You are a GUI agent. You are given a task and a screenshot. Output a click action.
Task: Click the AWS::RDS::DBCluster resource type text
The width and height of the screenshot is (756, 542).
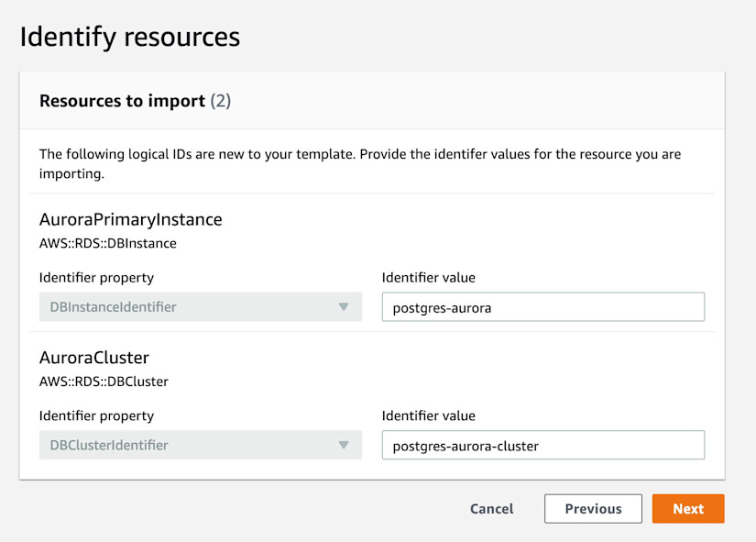pos(104,381)
